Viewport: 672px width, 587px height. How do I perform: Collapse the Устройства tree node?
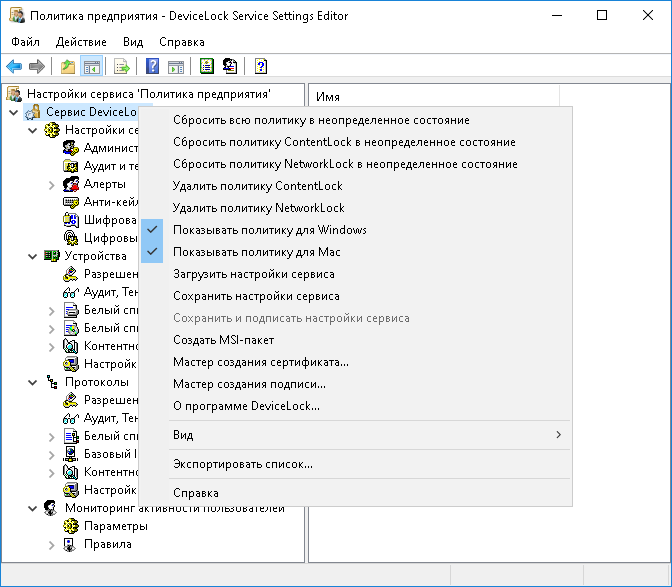click(x=32, y=256)
